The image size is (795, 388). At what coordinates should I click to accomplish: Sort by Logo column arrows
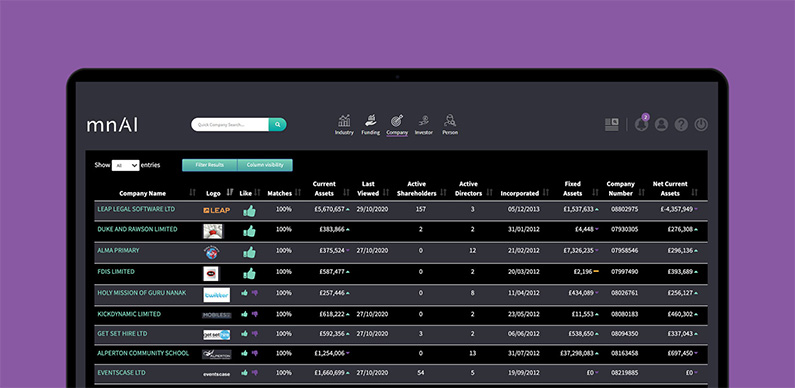coord(230,193)
